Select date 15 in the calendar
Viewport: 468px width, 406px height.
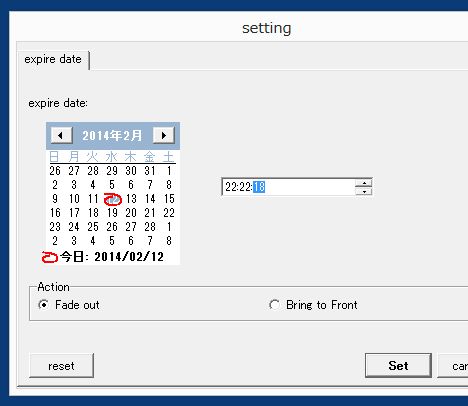click(x=169, y=199)
